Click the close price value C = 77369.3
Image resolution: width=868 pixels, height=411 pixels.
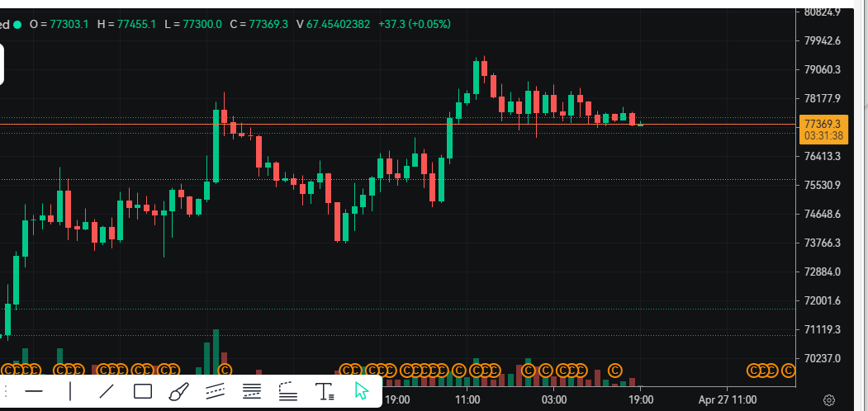point(259,24)
